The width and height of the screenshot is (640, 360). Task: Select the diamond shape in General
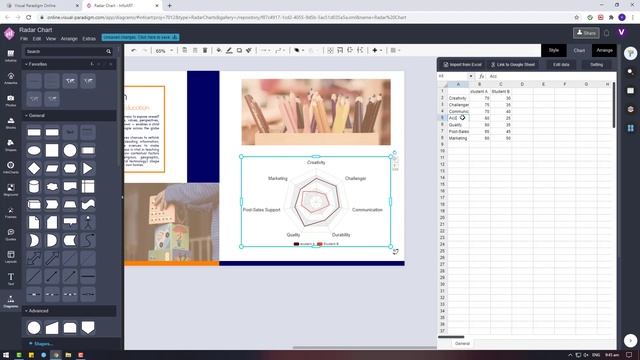tap(34, 168)
